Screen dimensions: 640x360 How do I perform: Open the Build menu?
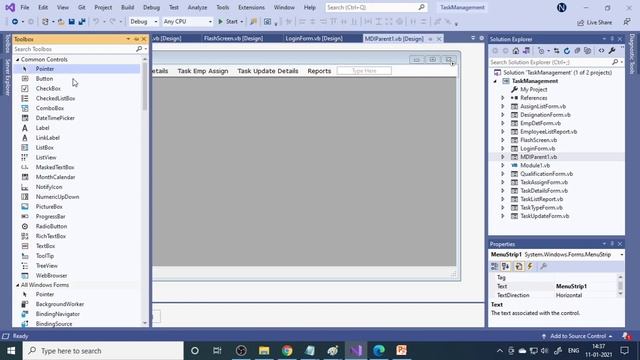tap(127, 7)
